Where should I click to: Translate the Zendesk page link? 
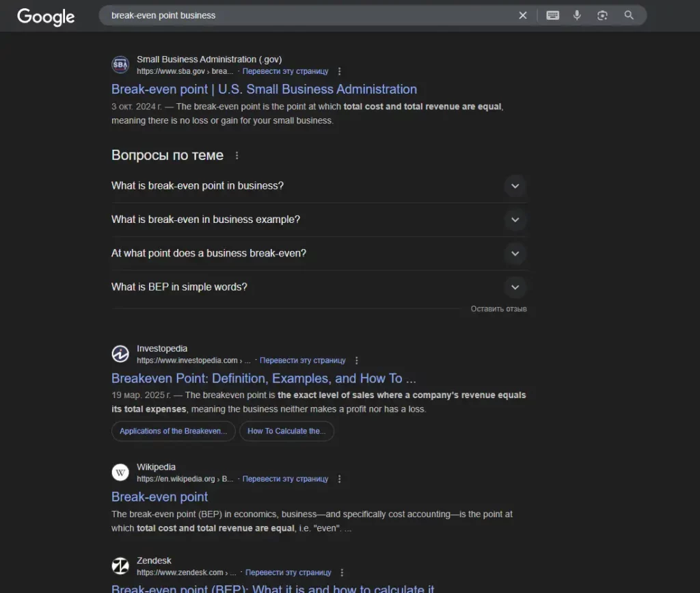(288, 572)
